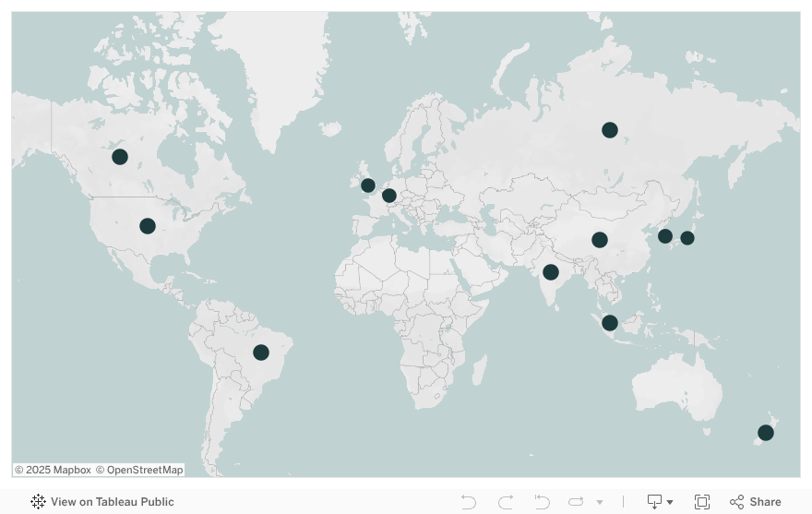Image resolution: width=812 pixels, height=514 pixels.
Task: Click the undo arrow icon
Action: click(468, 502)
